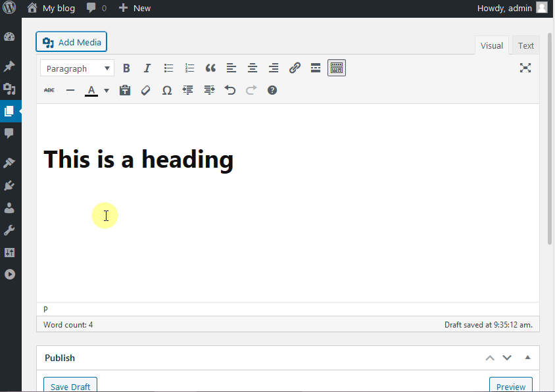Image resolution: width=555 pixels, height=392 pixels.
Task: Toggle the bulleted list
Action: [x=168, y=68]
